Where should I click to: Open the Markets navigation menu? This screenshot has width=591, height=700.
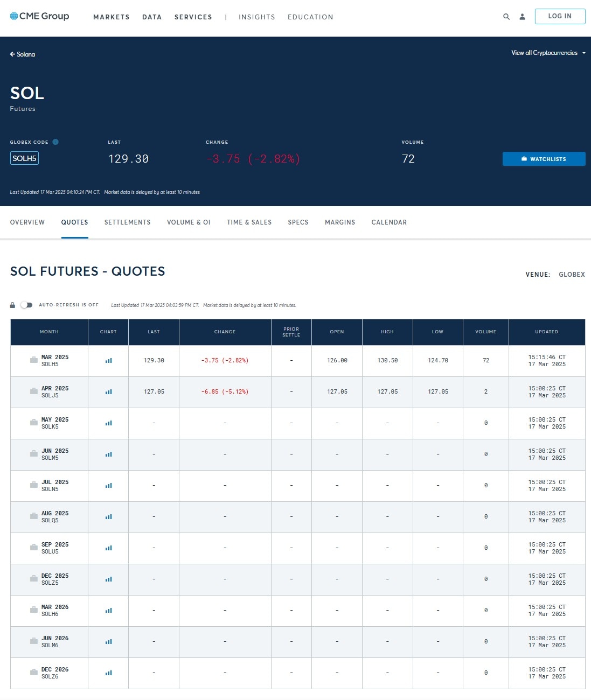pos(112,17)
